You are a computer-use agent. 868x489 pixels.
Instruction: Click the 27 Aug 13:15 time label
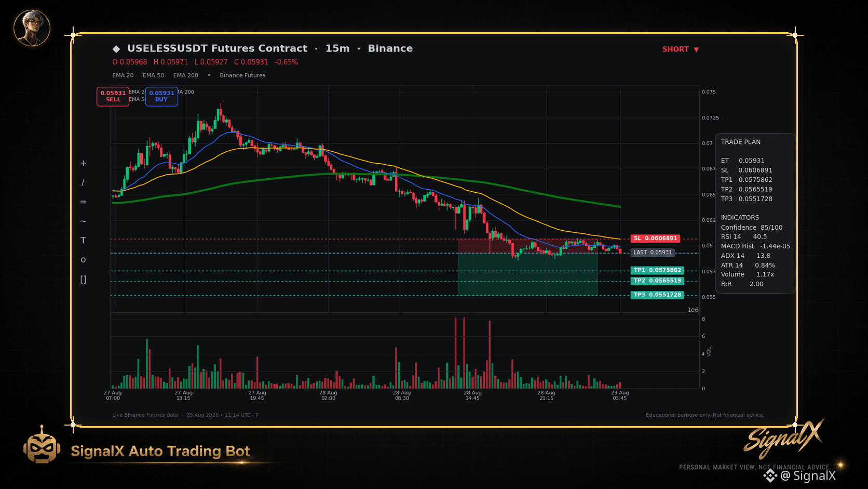[183, 395]
